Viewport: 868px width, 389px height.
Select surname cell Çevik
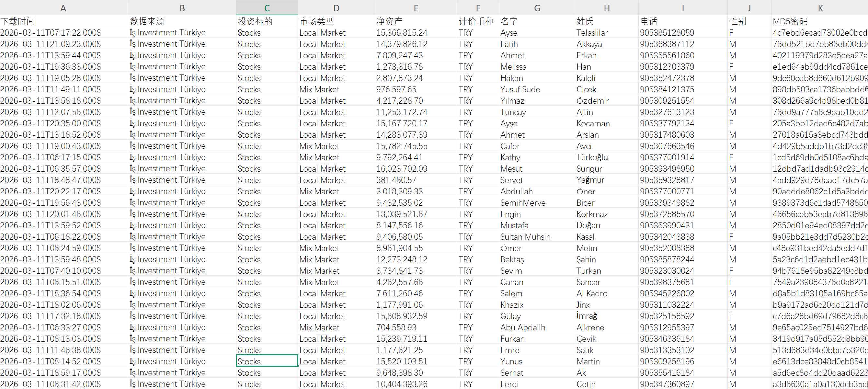click(x=607, y=339)
